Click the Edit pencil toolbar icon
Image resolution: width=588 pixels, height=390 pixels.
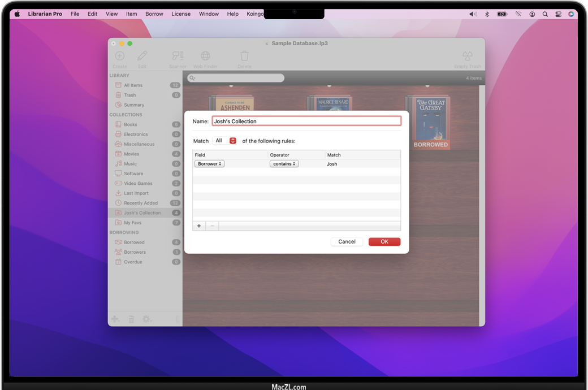click(x=142, y=57)
